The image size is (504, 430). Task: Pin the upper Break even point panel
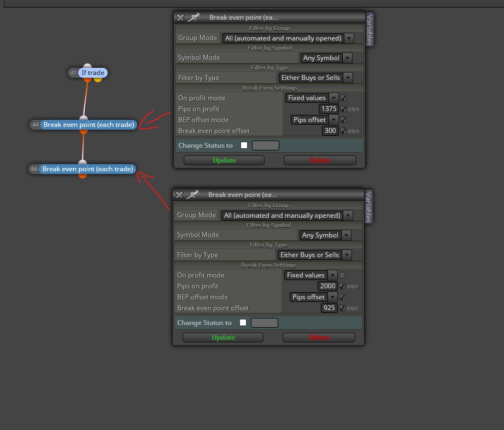coord(194,18)
